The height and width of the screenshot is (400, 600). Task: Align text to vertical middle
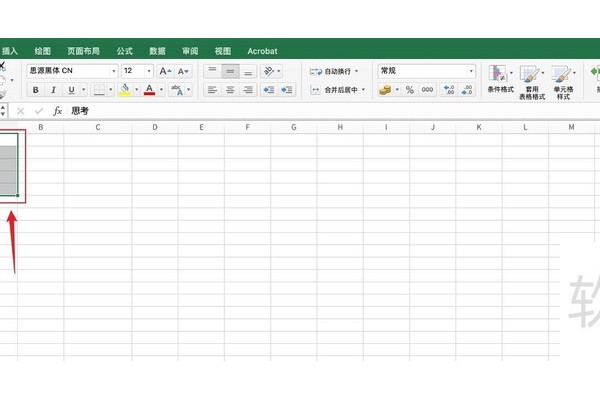230,71
